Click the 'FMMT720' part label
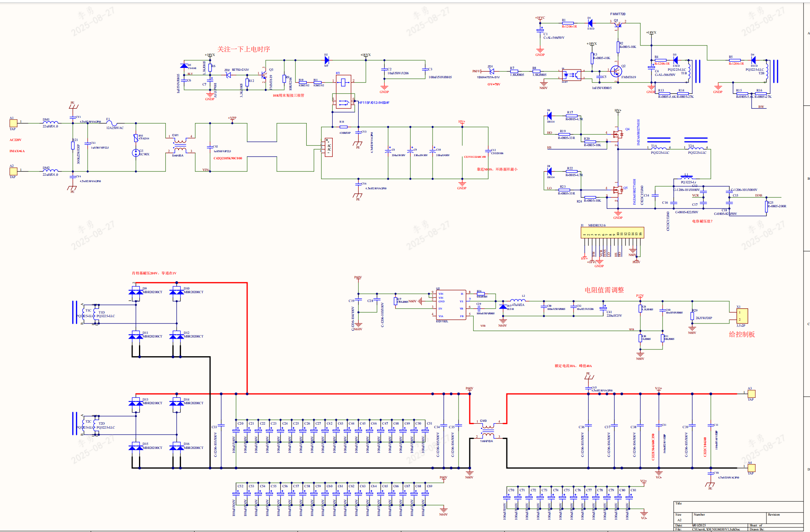Image resolution: width=810 pixels, height=532 pixels. click(x=617, y=14)
